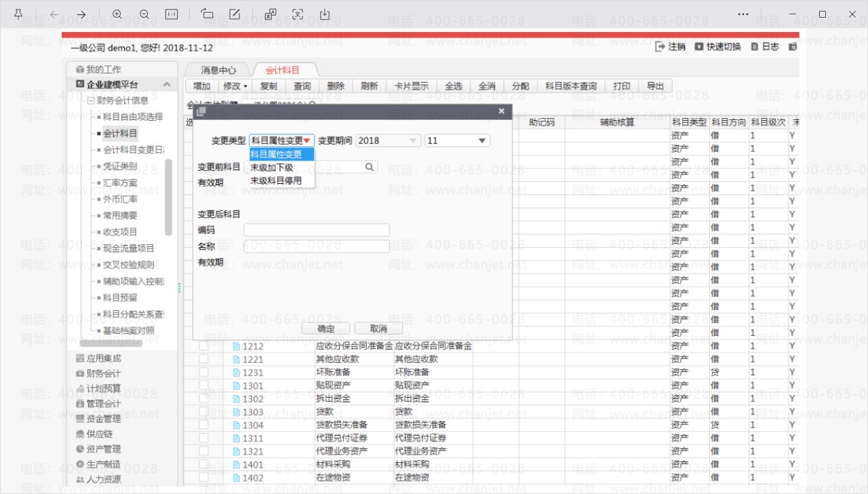Save the image to disk

click(325, 14)
